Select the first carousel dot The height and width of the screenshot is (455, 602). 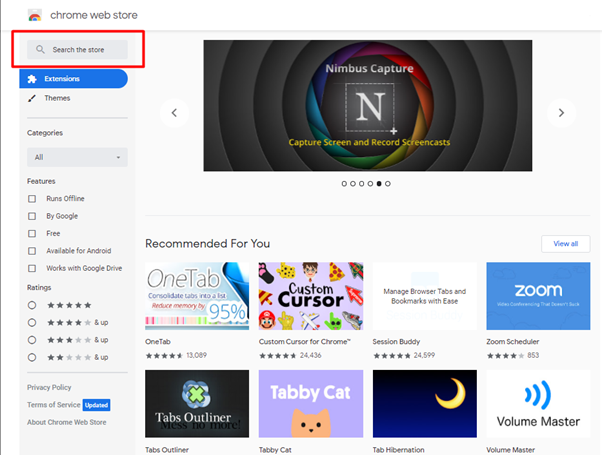[344, 184]
